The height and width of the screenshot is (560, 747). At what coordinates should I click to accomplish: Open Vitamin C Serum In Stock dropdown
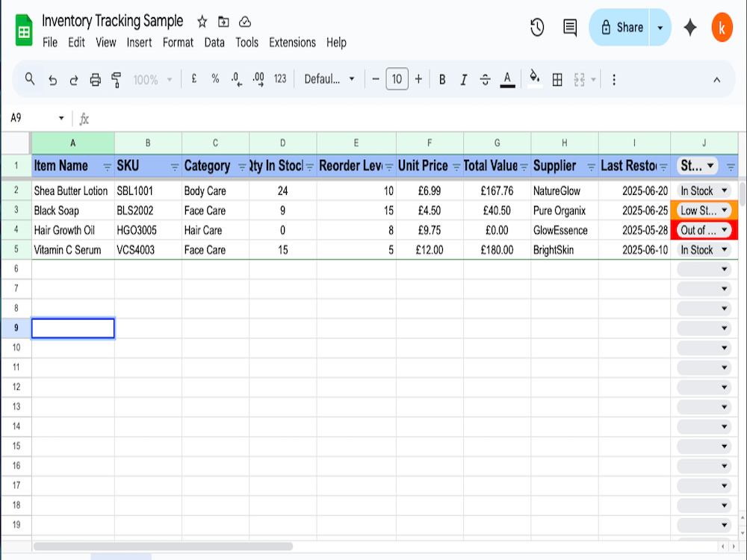pyautogui.click(x=704, y=250)
